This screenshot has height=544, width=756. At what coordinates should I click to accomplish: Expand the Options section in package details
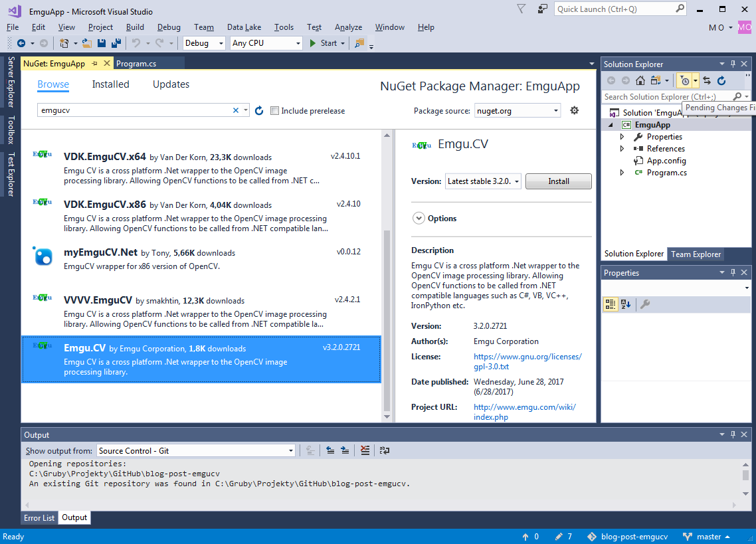(x=419, y=218)
